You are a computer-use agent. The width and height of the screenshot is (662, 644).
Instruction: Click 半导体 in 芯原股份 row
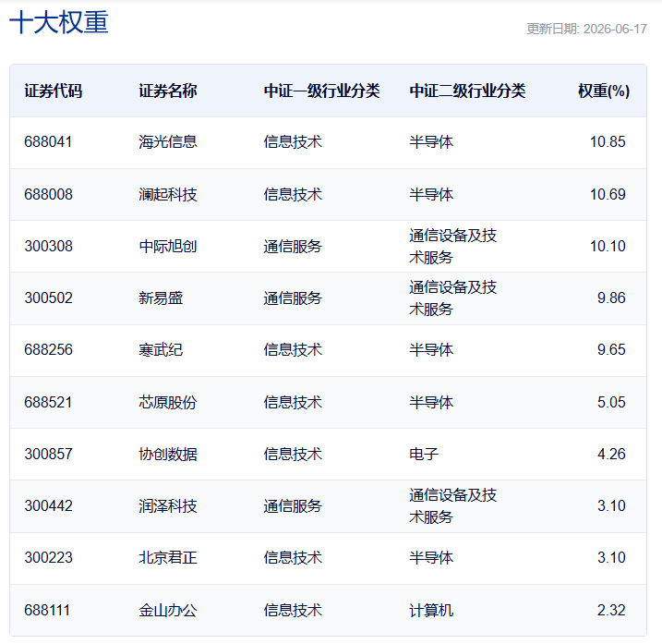coord(431,402)
